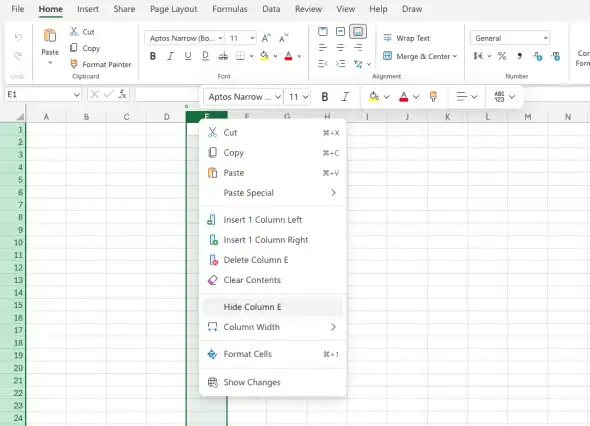Choose Hide Column E from context menu
Viewport: 590px width, 426px height.
point(272,307)
